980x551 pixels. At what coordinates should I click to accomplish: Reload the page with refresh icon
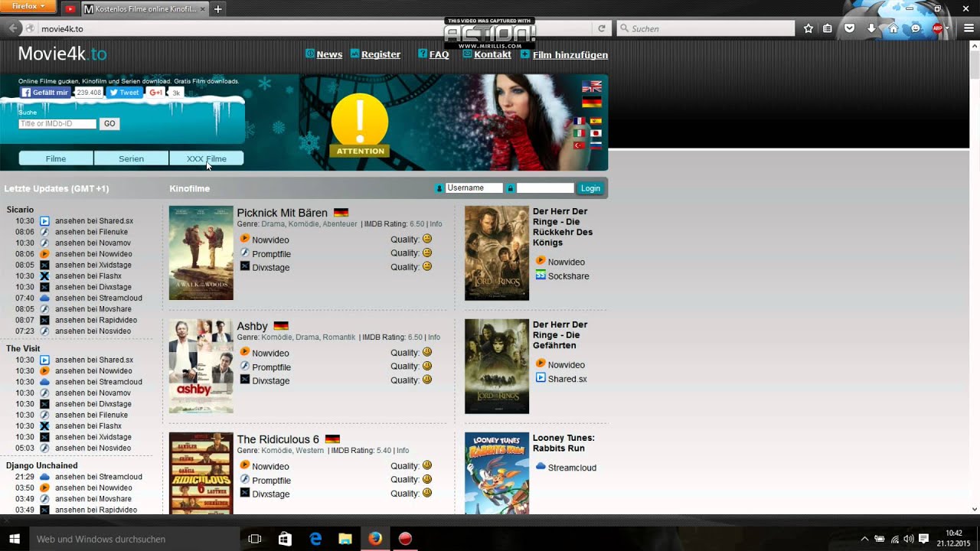click(602, 28)
